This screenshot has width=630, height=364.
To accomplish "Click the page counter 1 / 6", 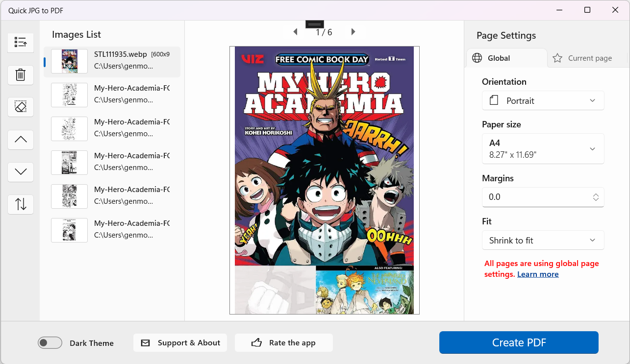I will (x=324, y=32).
